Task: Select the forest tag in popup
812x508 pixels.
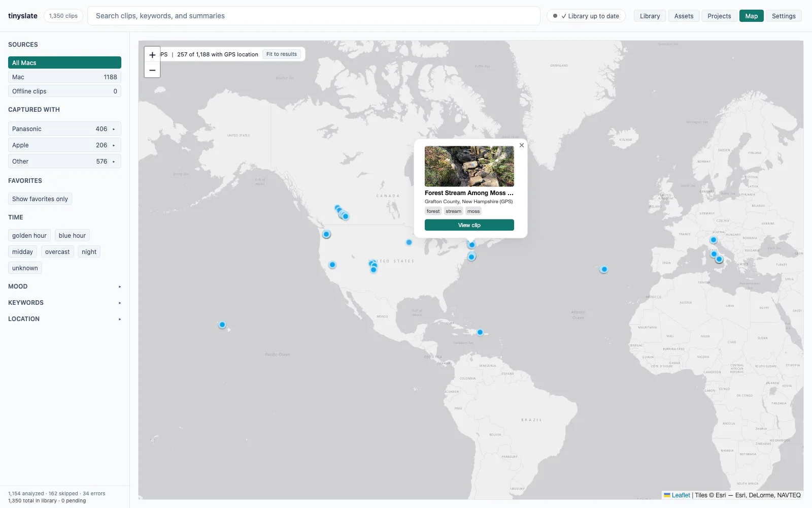Action: [433, 211]
